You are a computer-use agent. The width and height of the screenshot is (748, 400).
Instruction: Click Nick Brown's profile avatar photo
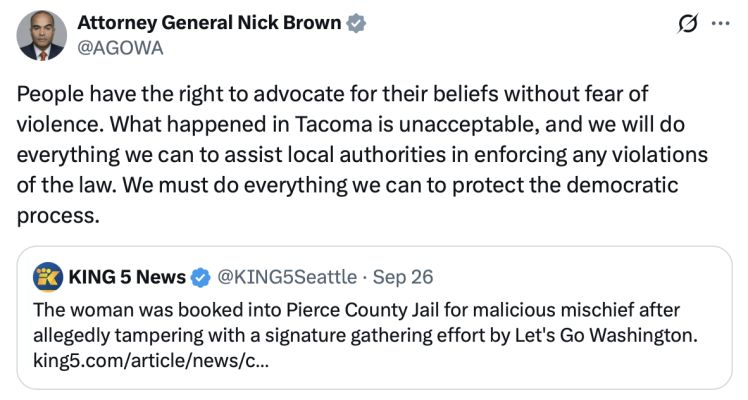pos(41,35)
